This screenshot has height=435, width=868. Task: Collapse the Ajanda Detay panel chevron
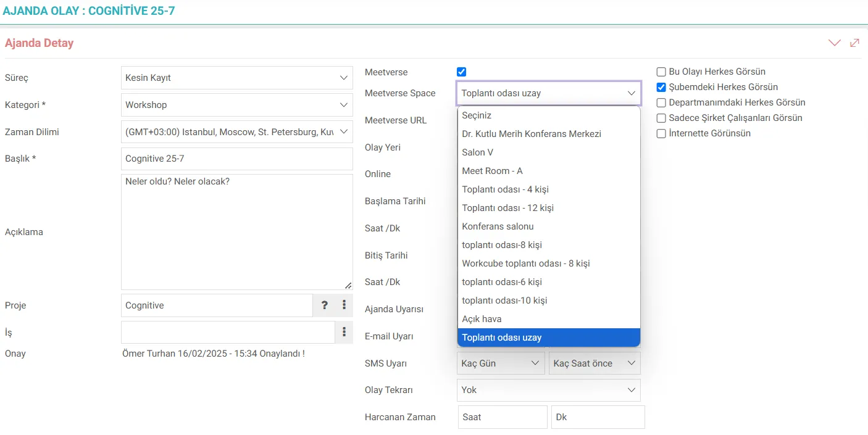(x=835, y=43)
